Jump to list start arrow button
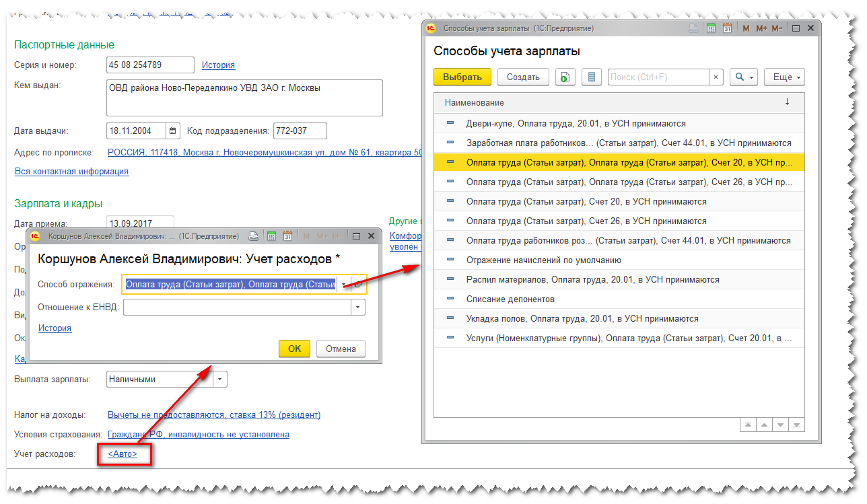The image size is (867, 504). pyautogui.click(x=748, y=425)
